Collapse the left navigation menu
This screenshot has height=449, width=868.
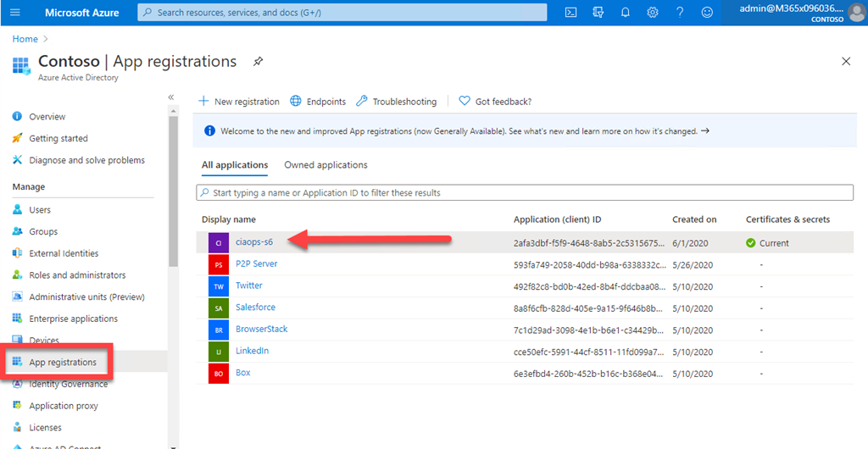170,97
